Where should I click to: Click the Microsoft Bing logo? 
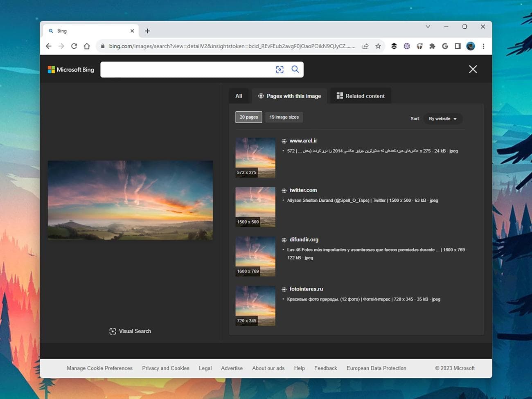click(70, 70)
